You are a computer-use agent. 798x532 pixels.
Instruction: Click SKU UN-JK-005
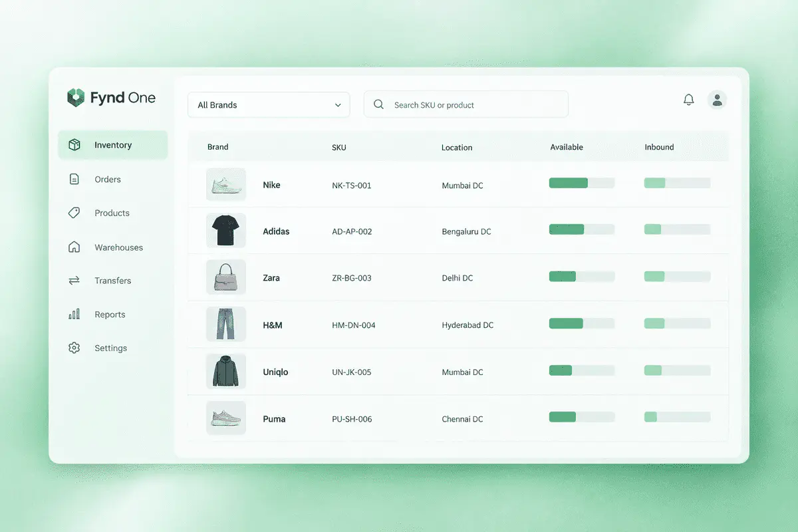[x=352, y=372]
